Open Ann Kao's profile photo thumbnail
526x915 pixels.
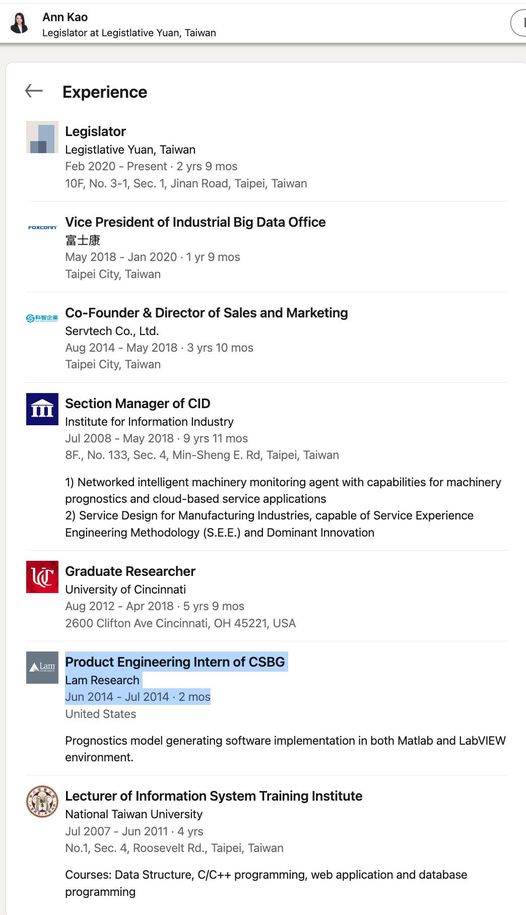(19, 23)
